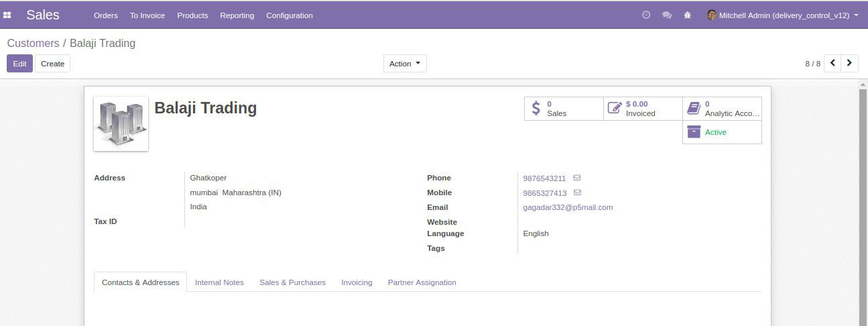Switch to the Sales & Purchases tab

coord(293,282)
